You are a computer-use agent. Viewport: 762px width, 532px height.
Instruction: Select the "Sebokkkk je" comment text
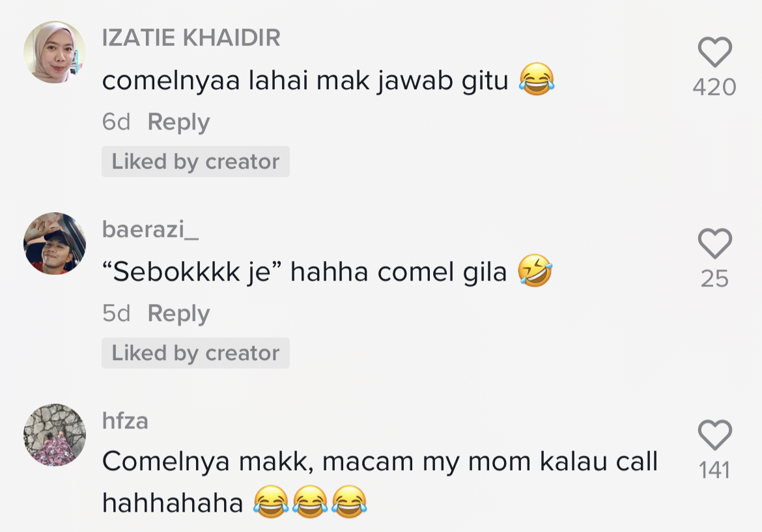coord(304,272)
